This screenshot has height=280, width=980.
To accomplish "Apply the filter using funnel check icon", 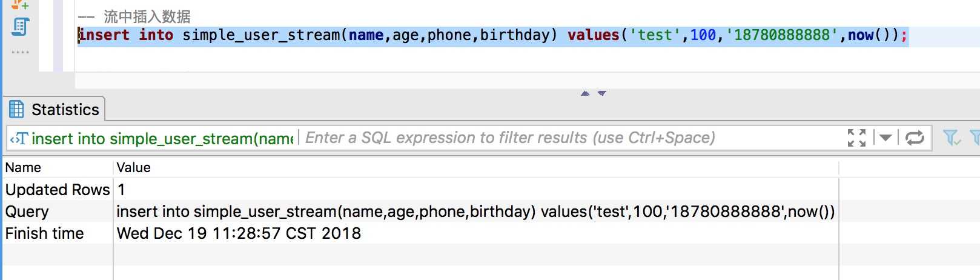I will [952, 138].
